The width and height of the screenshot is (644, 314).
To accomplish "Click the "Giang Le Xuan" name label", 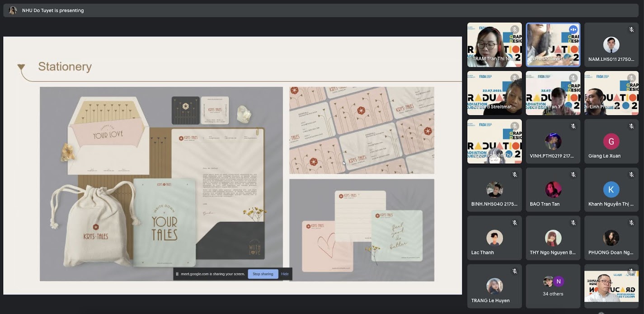I will 604,156.
